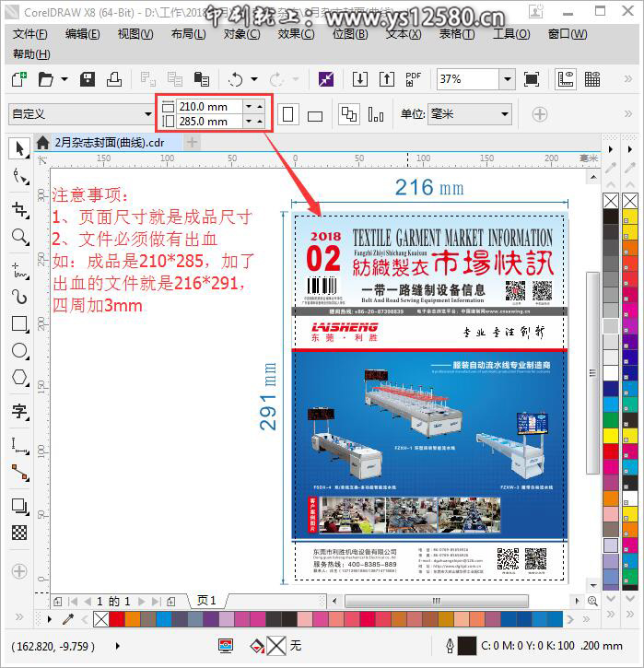Select the Rectangle tool
Viewport: 644px width, 668px height.
coord(19,323)
